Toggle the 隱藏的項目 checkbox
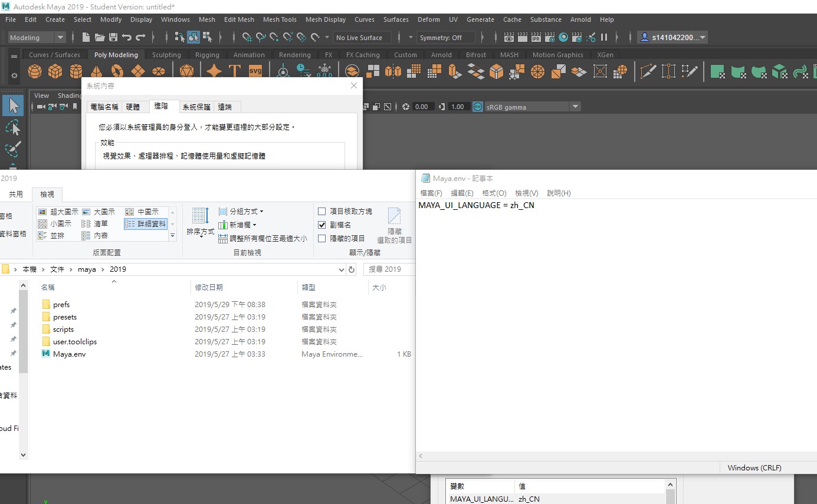Image resolution: width=817 pixels, height=504 pixels. pos(321,238)
